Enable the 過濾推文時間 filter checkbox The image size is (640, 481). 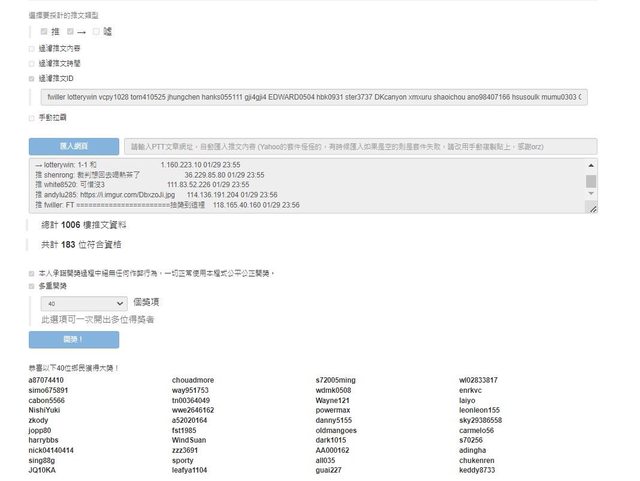pyautogui.click(x=32, y=62)
